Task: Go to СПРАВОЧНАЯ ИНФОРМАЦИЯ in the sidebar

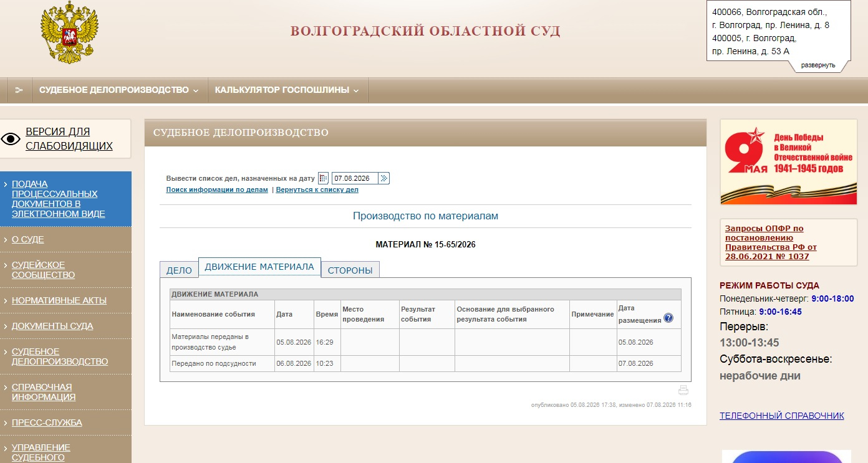Action: (x=44, y=392)
